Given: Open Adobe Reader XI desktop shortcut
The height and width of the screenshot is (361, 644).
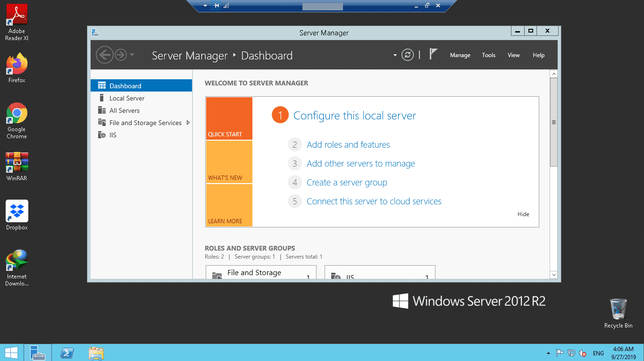Looking at the screenshot, I should pyautogui.click(x=17, y=23).
